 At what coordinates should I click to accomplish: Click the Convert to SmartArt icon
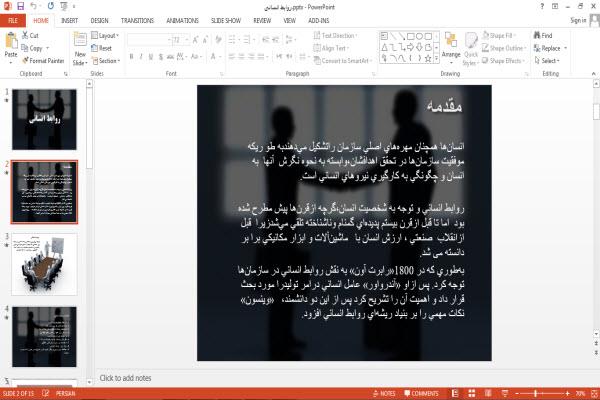[x=317, y=60]
